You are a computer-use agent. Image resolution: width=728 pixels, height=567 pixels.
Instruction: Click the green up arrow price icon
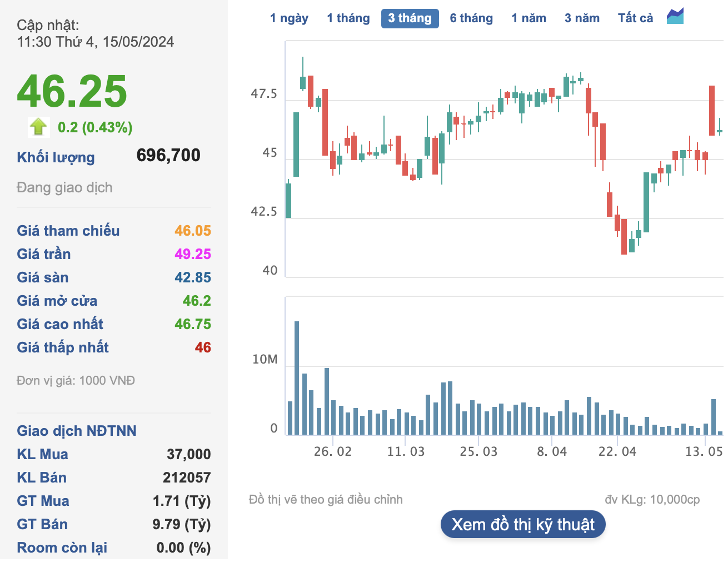pos(38,127)
